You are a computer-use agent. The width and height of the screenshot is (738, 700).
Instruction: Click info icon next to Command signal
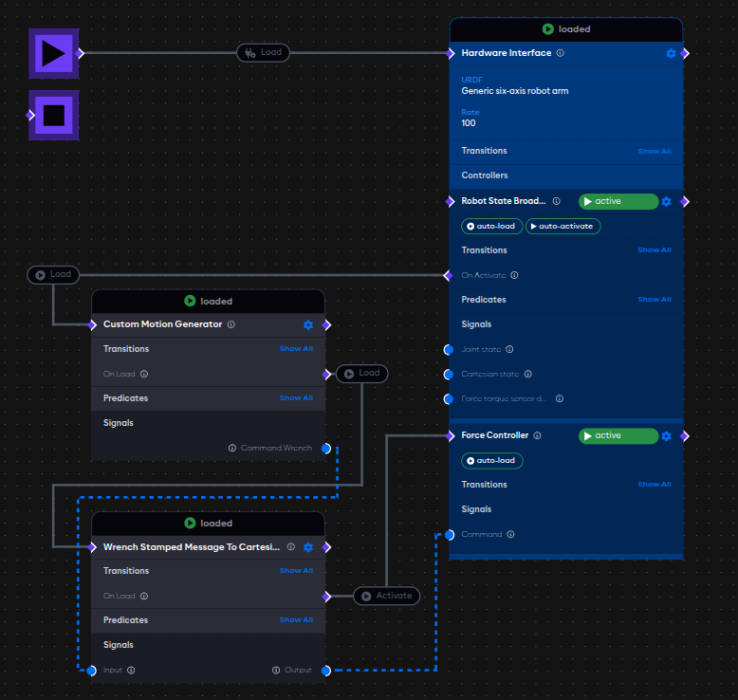tap(510, 534)
